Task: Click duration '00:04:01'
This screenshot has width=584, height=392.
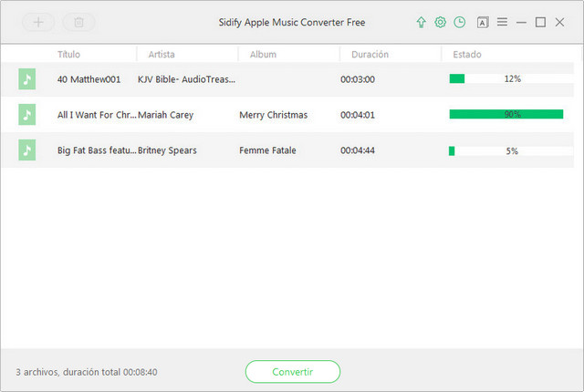Action: [358, 115]
